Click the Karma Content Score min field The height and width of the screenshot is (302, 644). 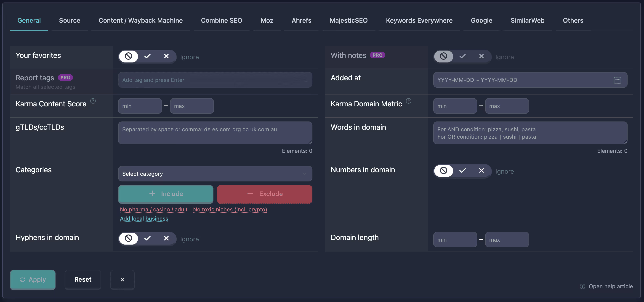(140, 106)
